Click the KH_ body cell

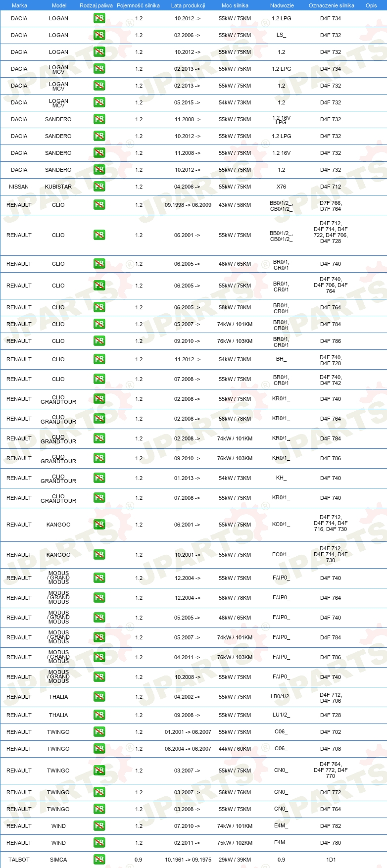tap(281, 478)
